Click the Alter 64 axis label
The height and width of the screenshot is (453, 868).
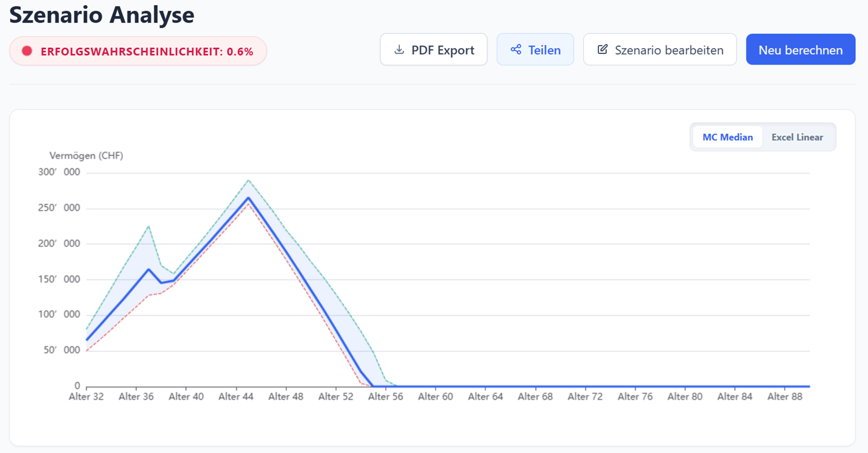tap(486, 397)
